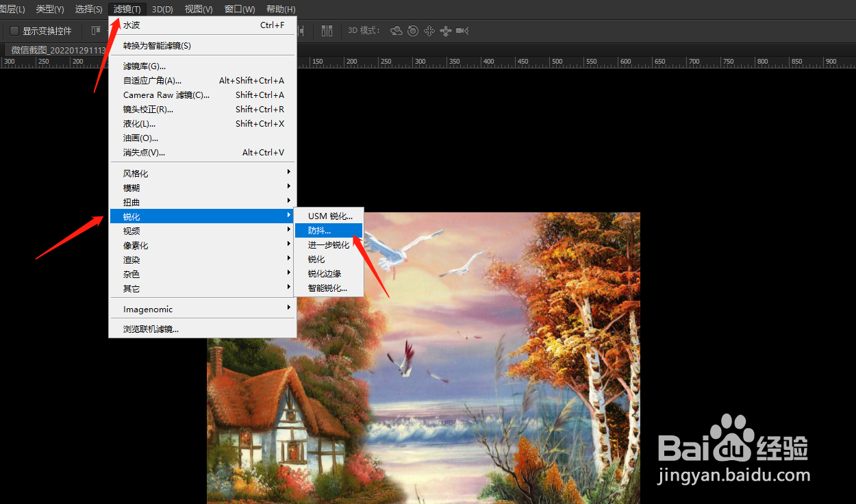Click the highlighted 锐化 menu item
The width and height of the screenshot is (856, 504).
pyautogui.click(x=203, y=216)
